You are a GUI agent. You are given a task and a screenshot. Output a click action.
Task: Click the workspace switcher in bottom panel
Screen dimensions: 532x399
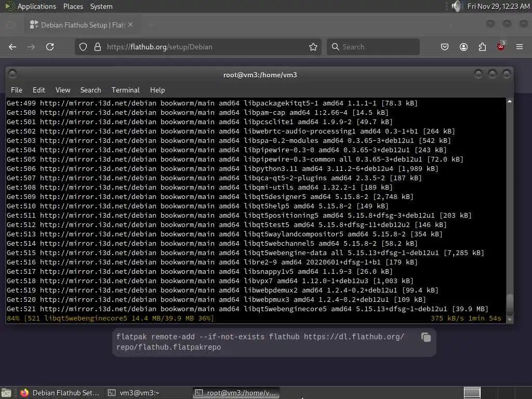click(x=472, y=393)
